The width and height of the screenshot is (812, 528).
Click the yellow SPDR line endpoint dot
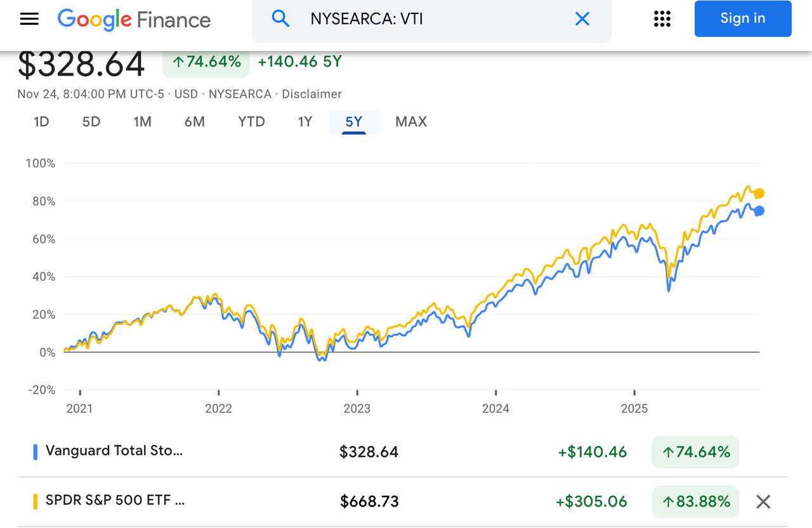point(759,194)
